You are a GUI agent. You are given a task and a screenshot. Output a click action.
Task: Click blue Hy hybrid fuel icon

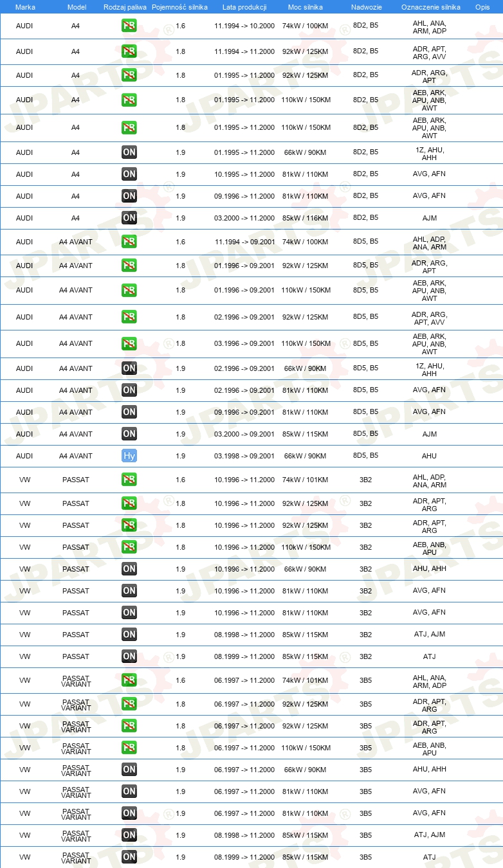pos(129,456)
